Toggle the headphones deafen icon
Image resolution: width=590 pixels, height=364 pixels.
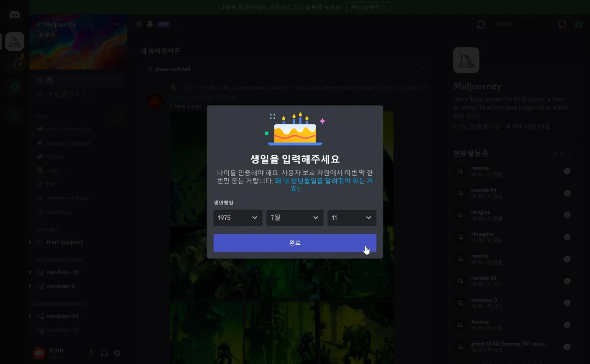point(104,353)
